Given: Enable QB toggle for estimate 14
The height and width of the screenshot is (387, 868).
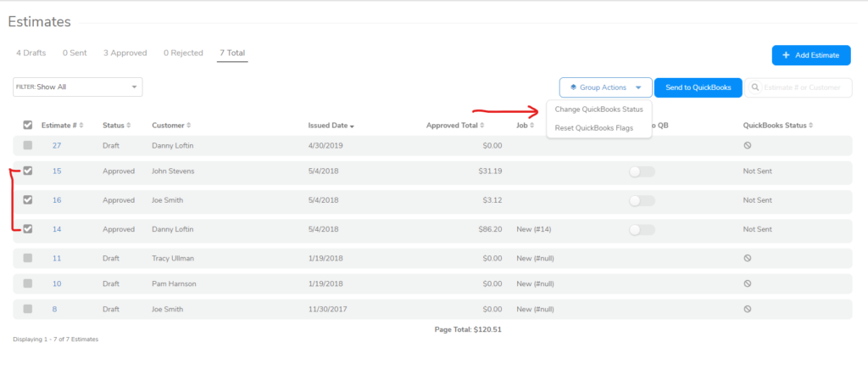Looking at the screenshot, I should 642,229.
